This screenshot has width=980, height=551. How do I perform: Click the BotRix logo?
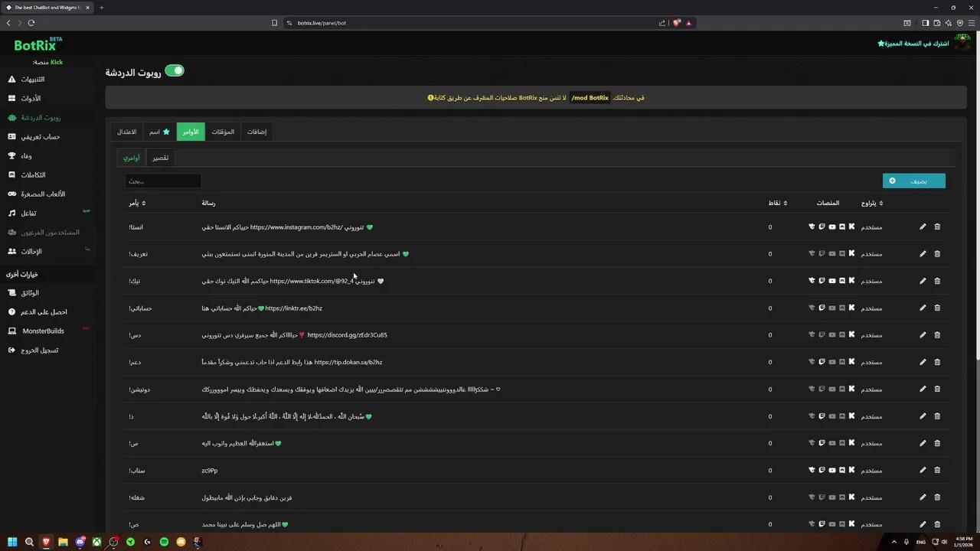(x=37, y=45)
